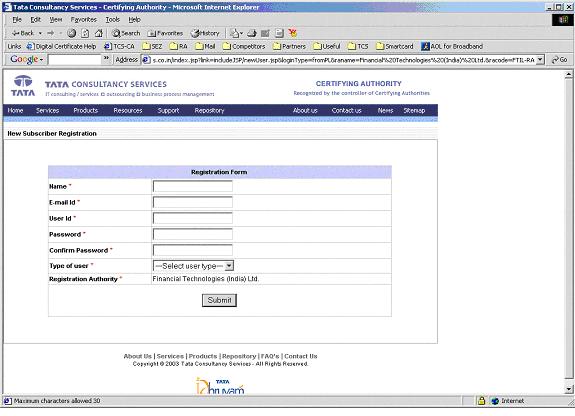Open the TCS-CA links bar bookmark
Image resolution: width=575 pixels, height=416 pixels.
point(120,47)
